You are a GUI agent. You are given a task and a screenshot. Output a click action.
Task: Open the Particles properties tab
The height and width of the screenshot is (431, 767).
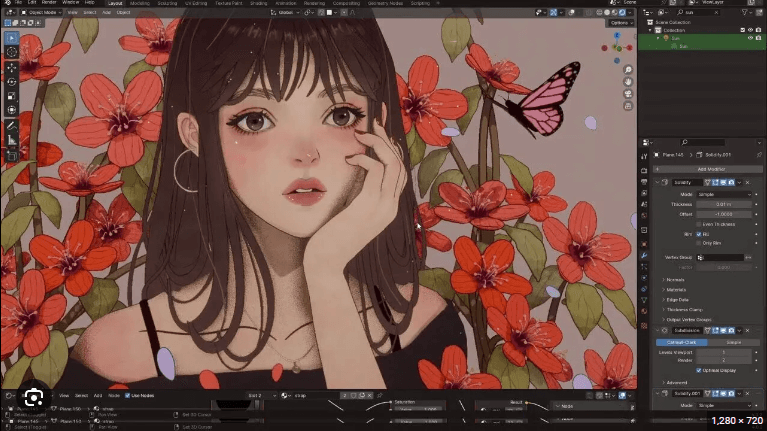click(x=644, y=267)
